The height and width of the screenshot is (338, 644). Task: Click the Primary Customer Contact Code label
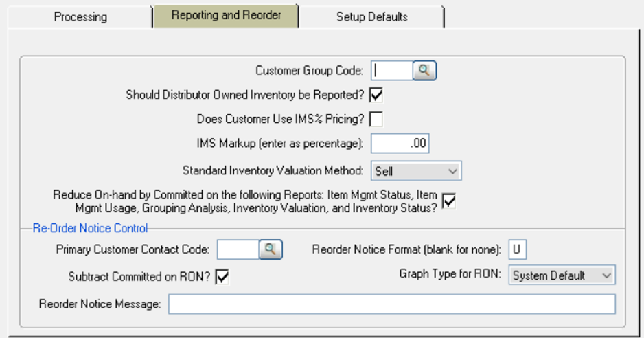click(133, 249)
